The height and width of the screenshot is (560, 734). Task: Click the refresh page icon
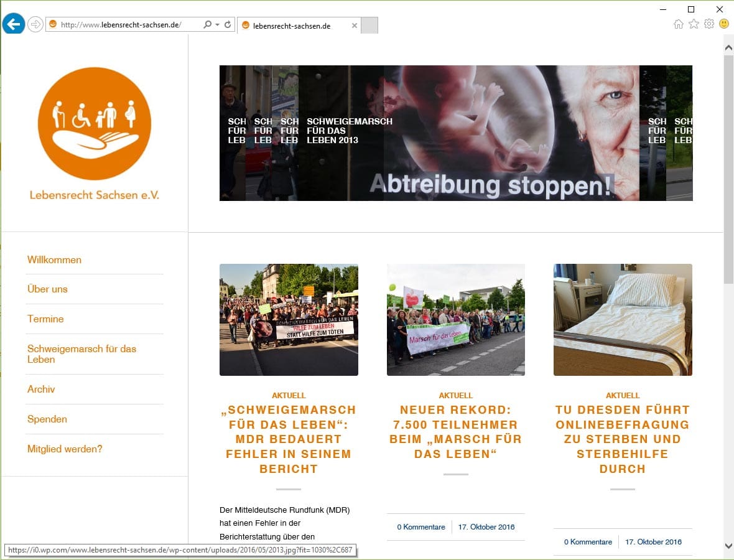point(228,25)
